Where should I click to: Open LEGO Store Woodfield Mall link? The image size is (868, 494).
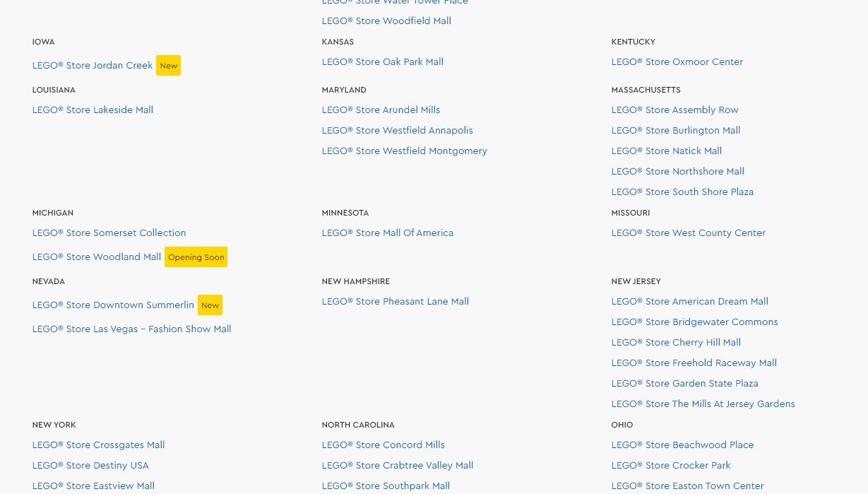point(386,20)
